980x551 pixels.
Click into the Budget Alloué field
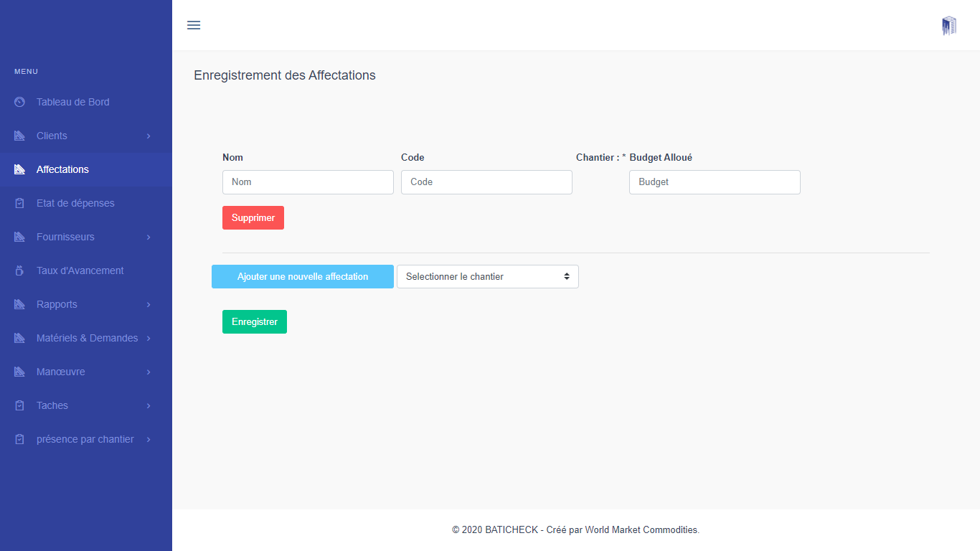click(x=715, y=182)
